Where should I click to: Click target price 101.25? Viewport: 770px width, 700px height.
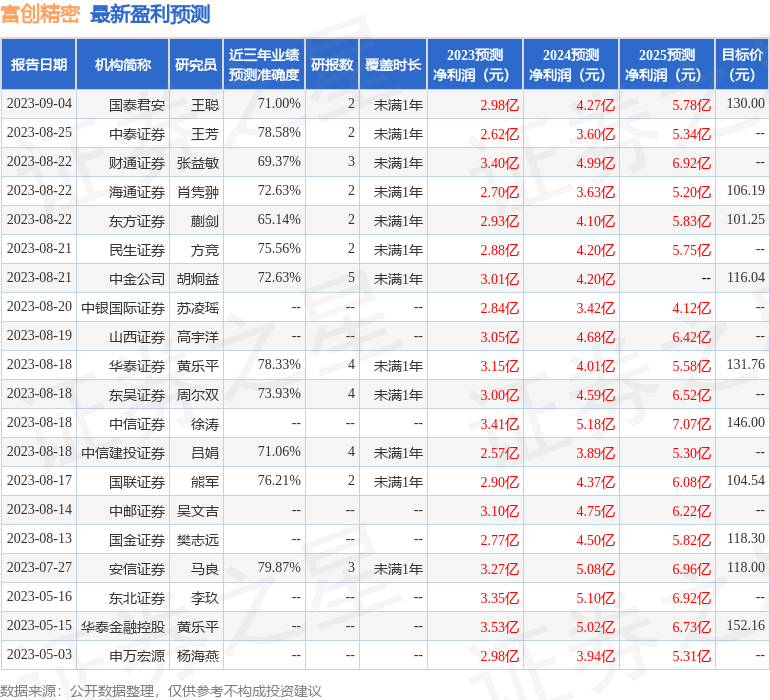click(x=745, y=220)
